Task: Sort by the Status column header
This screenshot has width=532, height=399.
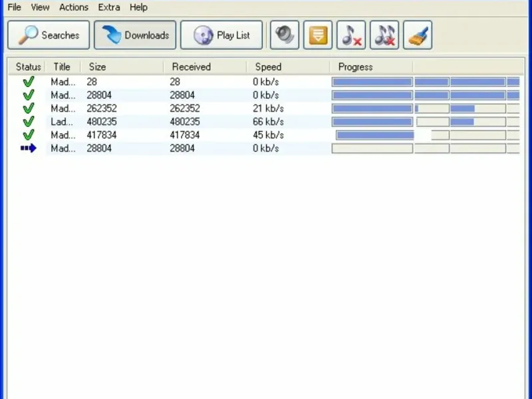Action: [27, 67]
